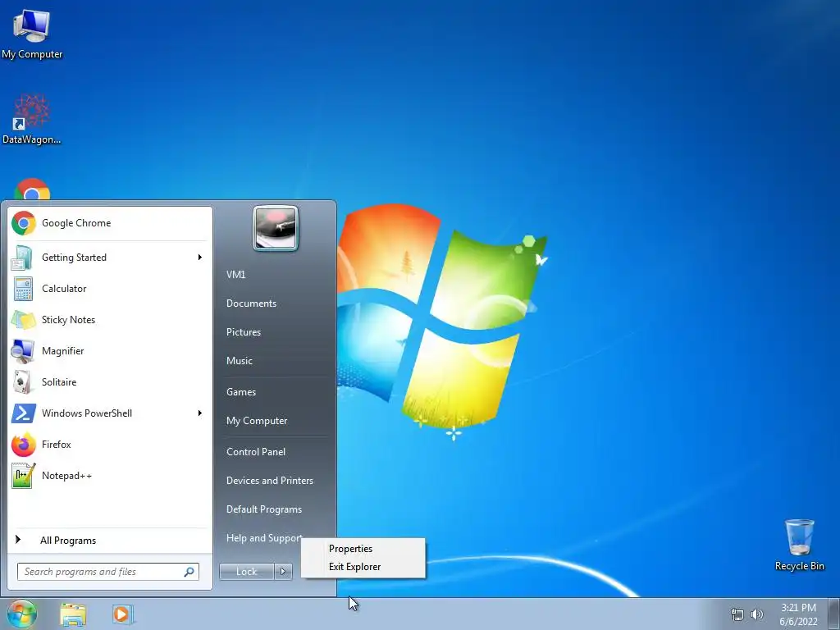Screen dimensions: 840x630
Task: Open Windows Media Player from taskbar
Action: 122,614
